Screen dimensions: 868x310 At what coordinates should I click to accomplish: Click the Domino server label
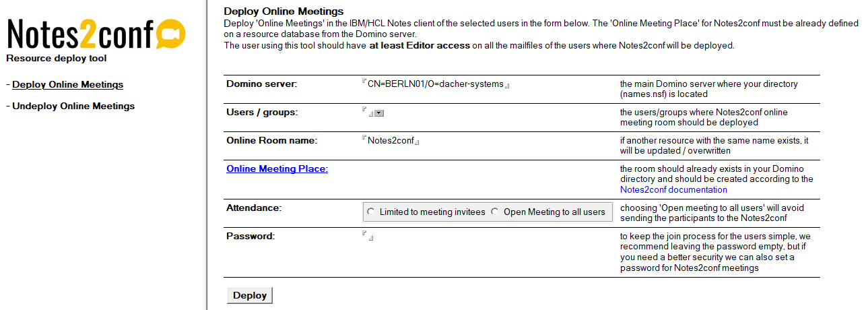pos(261,84)
